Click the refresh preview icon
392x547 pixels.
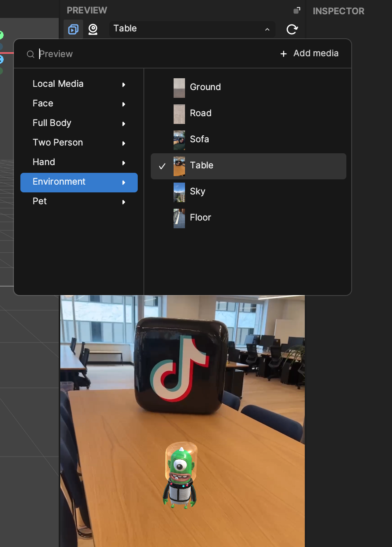pyautogui.click(x=292, y=29)
